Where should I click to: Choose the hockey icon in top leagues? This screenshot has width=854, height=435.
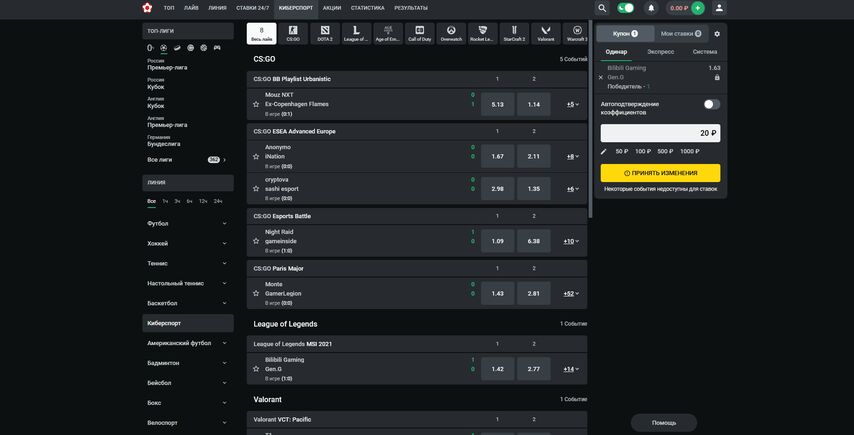(x=177, y=48)
